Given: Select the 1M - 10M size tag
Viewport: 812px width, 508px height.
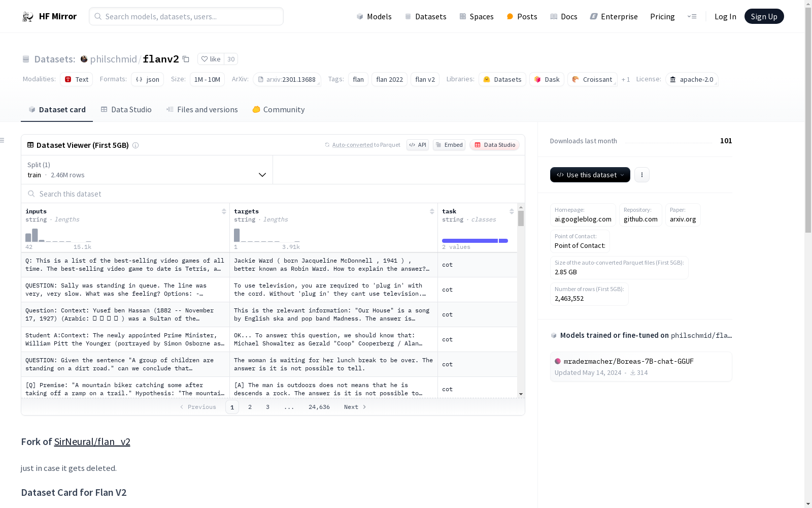Looking at the screenshot, I should (207, 79).
